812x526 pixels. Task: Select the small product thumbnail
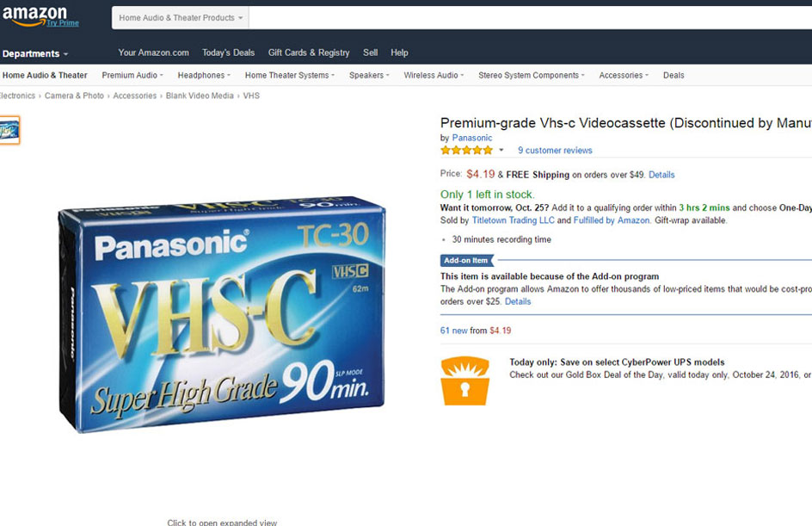coord(9,130)
